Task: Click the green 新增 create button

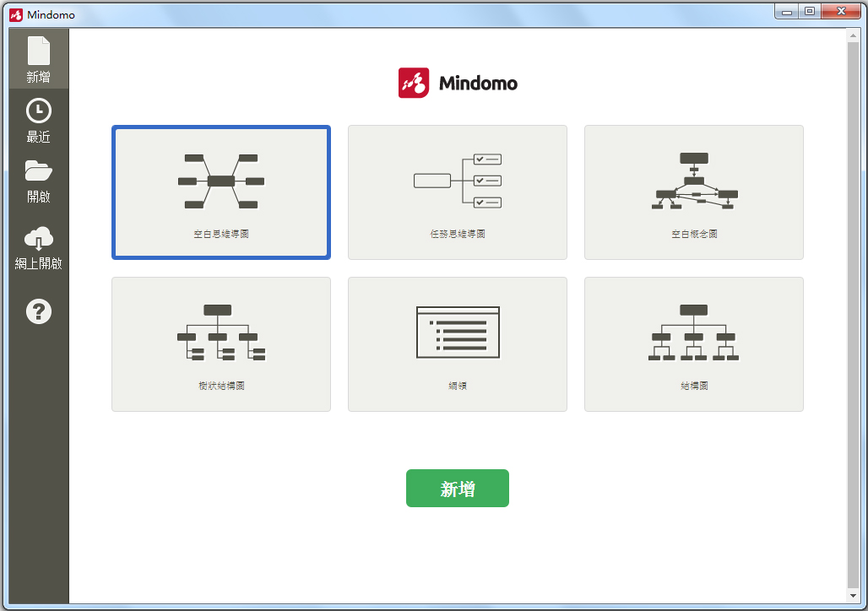Action: tap(458, 488)
